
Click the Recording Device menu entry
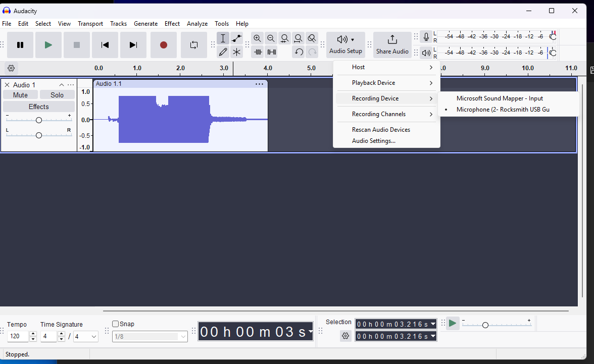point(386,98)
